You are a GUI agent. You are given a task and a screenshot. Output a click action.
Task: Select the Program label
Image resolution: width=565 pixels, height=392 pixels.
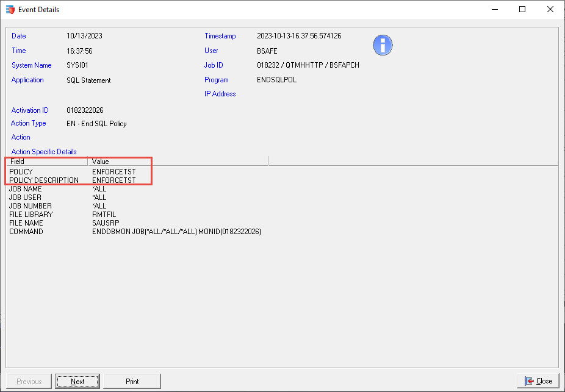click(217, 79)
